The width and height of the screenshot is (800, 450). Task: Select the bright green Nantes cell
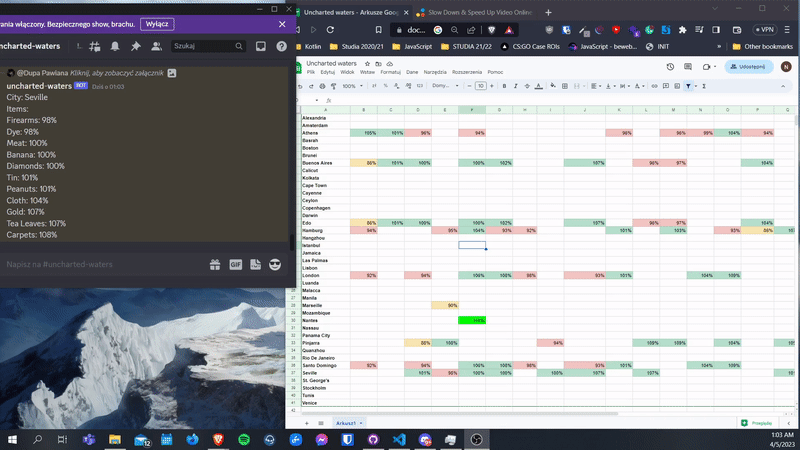tap(471, 320)
